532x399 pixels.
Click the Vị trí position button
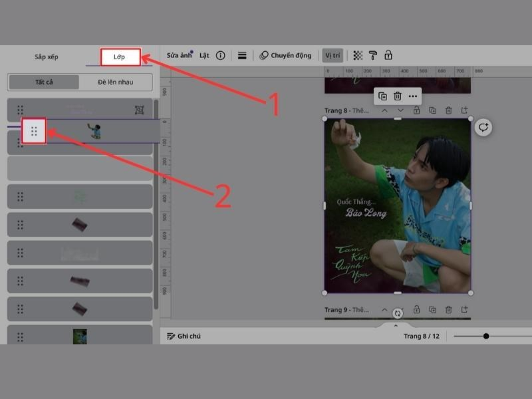click(331, 55)
